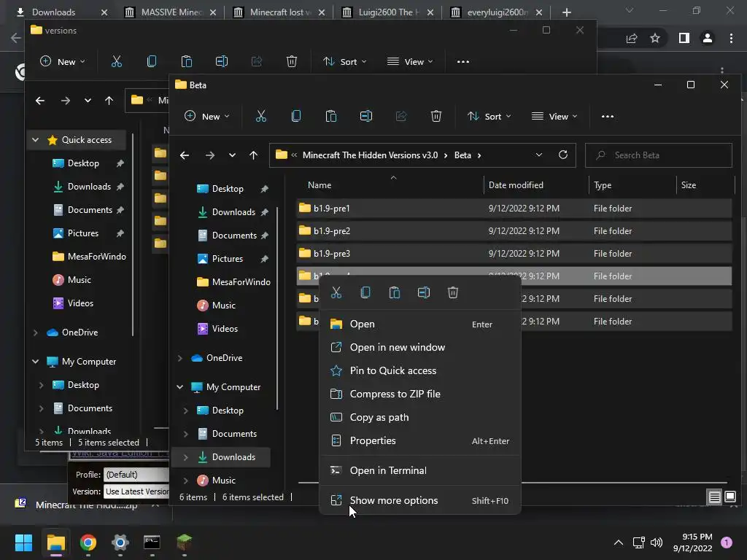
Task: Click Paste icon in Beta window toolbar
Action: tap(331, 116)
